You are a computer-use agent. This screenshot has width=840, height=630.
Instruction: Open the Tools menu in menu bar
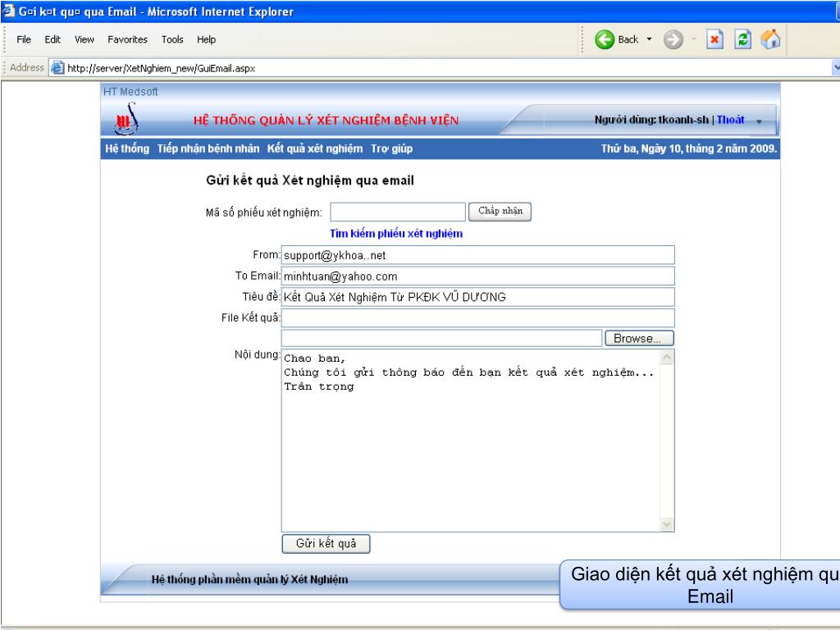172,39
